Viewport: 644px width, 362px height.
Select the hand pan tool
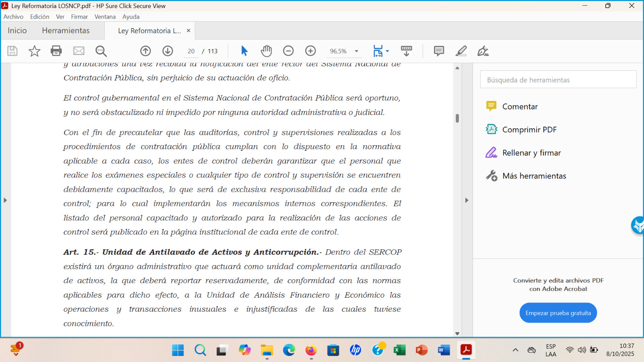pos(266,51)
